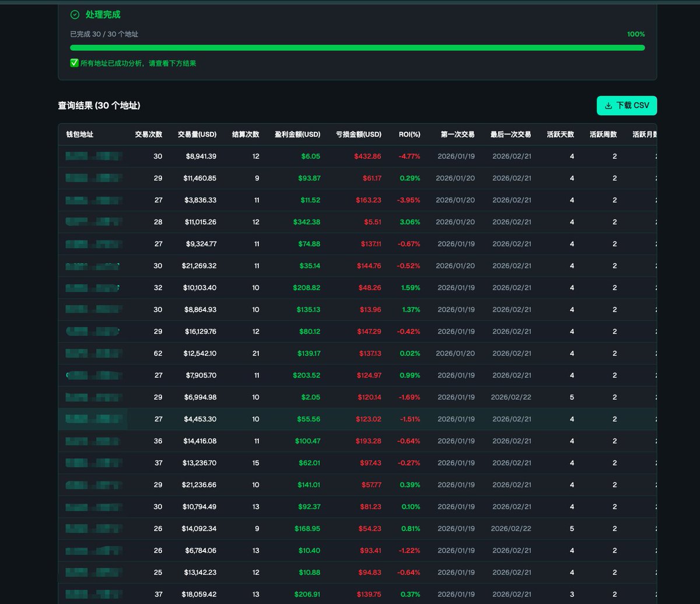Click the $342.38 profit amount cell
Screen dimensions: 700x604
pos(306,222)
